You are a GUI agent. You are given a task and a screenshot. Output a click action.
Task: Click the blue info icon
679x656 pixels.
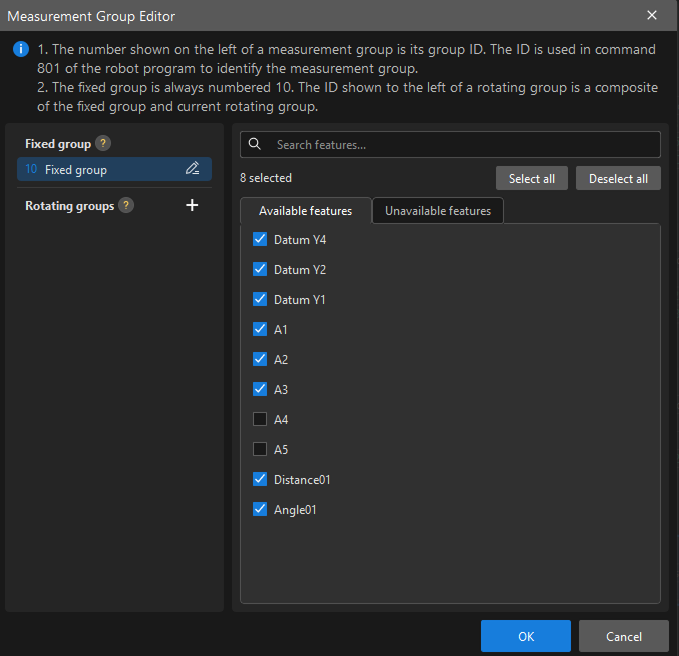(x=21, y=49)
